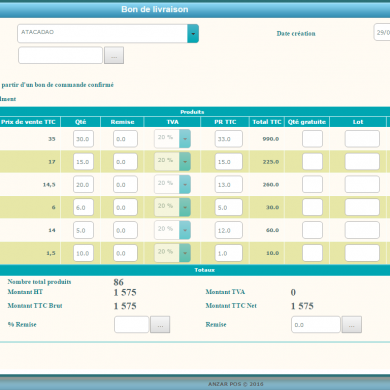Image resolution: width=390 pixels, height=390 pixels.
Task: Edit PR TTC field showing 15.0
Action: coord(229,162)
